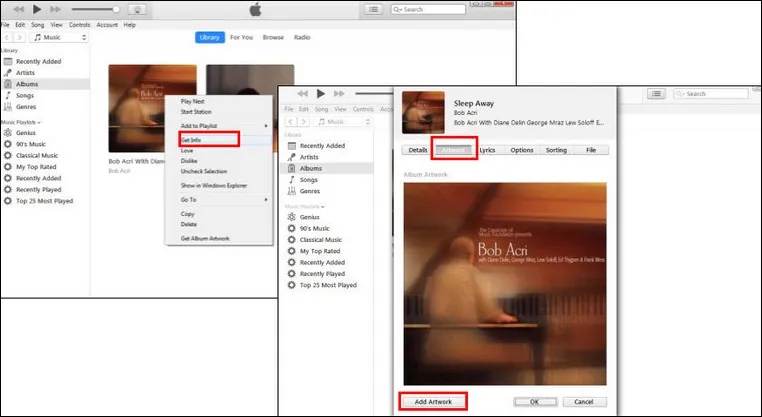Click the gear icon next to 90's Music in the back window
The height and width of the screenshot is (417, 762).
tap(8, 144)
